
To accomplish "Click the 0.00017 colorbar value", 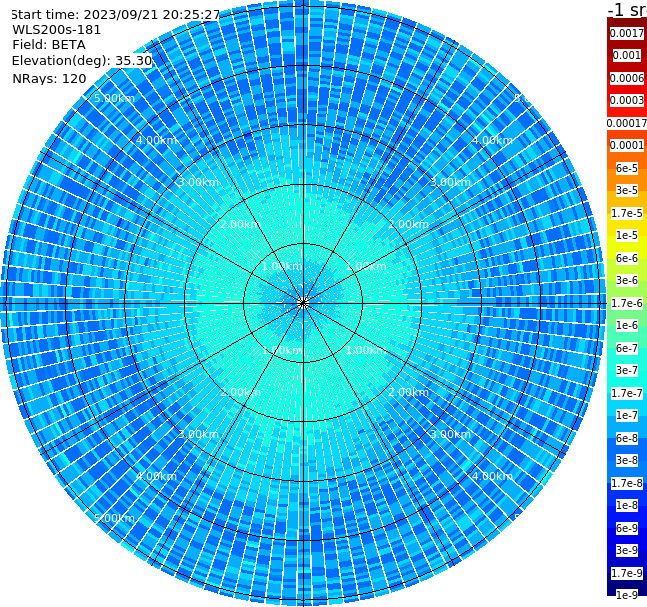I will click(x=627, y=123).
